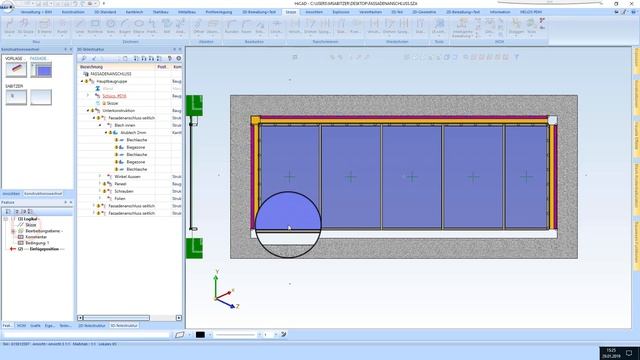640x360 pixels.
Task: Click the upper green block in viewport
Action: 194,105
